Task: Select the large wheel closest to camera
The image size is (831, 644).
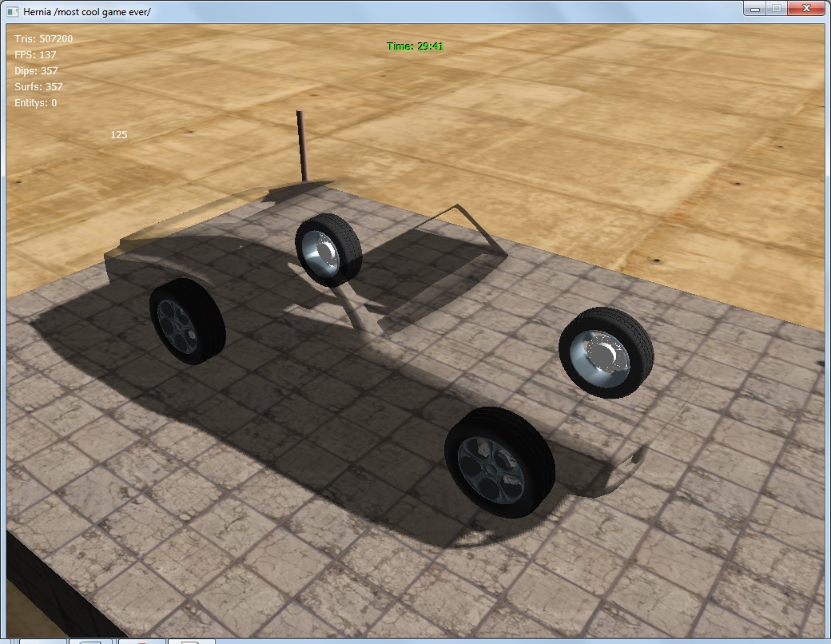Action: pos(499,462)
